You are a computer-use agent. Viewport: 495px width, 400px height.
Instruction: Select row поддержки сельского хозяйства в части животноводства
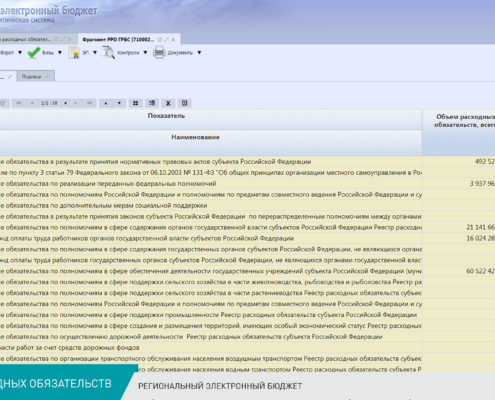pos(211,282)
